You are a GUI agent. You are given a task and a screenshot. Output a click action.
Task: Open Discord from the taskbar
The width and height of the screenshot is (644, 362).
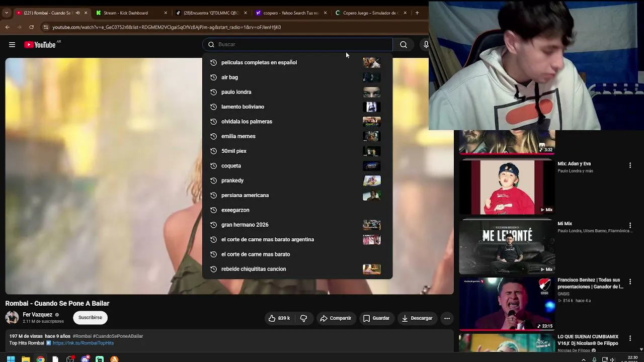(x=85, y=359)
